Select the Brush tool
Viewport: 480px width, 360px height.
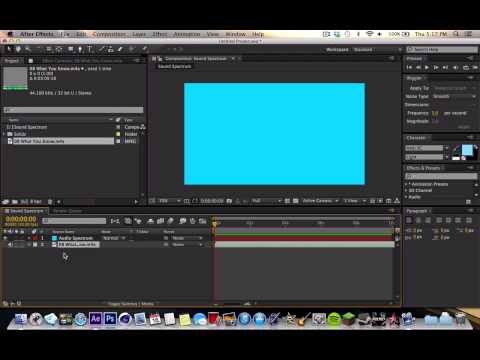coord(102,49)
